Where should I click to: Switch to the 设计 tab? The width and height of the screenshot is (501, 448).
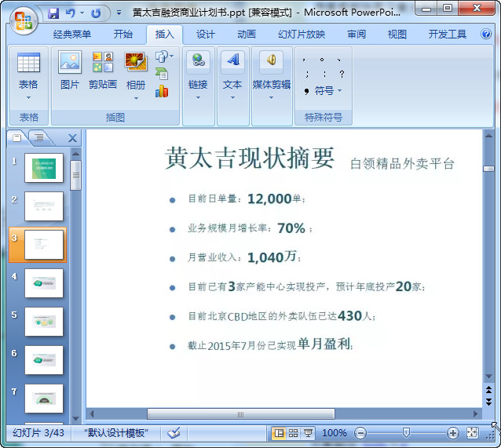pyautogui.click(x=206, y=35)
